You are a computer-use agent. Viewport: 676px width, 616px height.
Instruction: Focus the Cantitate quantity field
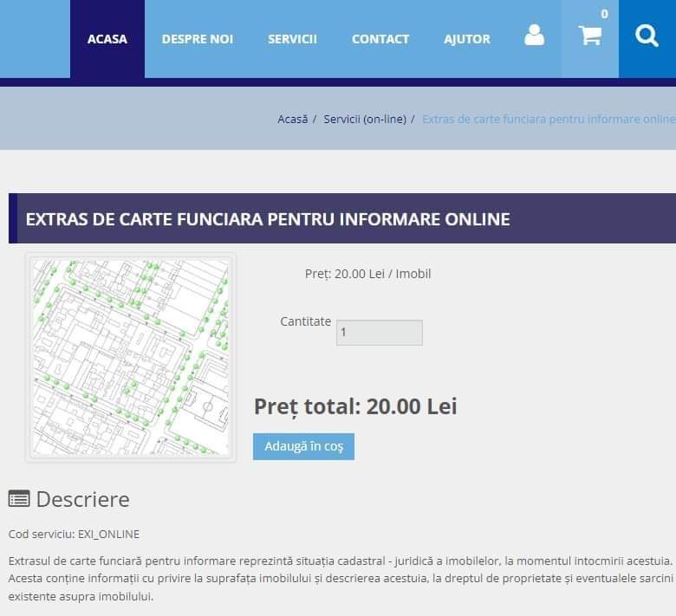click(x=379, y=333)
